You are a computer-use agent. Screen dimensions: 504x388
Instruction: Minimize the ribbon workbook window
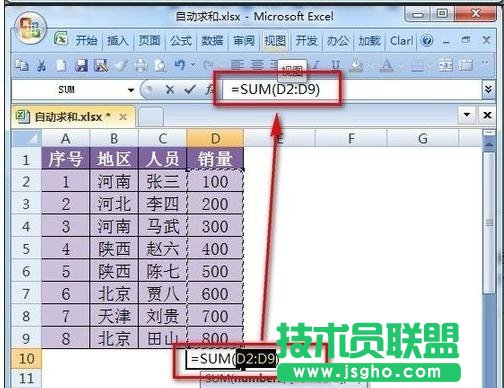coord(446,41)
